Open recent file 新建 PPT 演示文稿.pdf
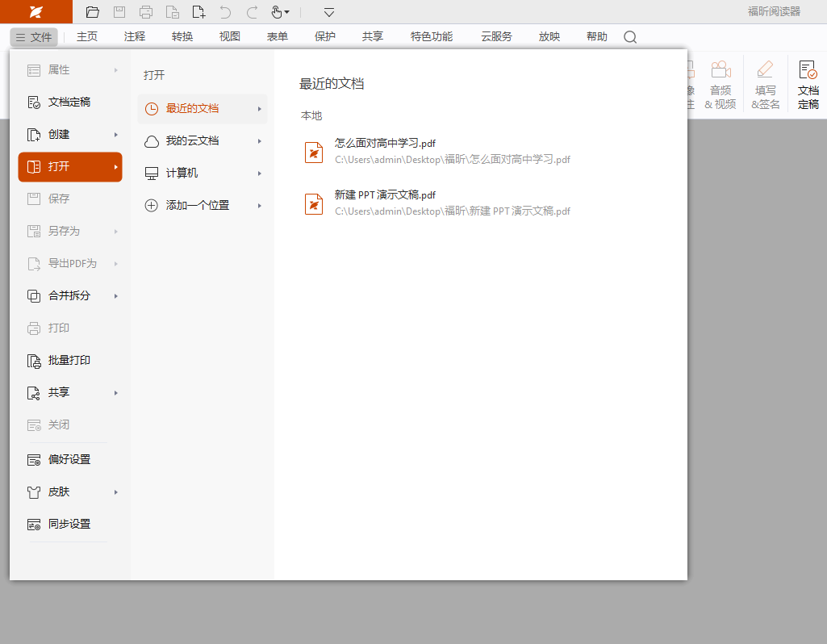The height and width of the screenshot is (644, 827). tap(385, 195)
